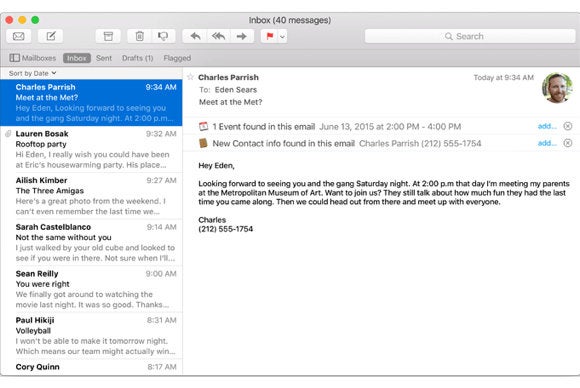The width and height of the screenshot is (580, 388).
Task: Click phone number (212) 555-1754 in signature
Action: 226,229
